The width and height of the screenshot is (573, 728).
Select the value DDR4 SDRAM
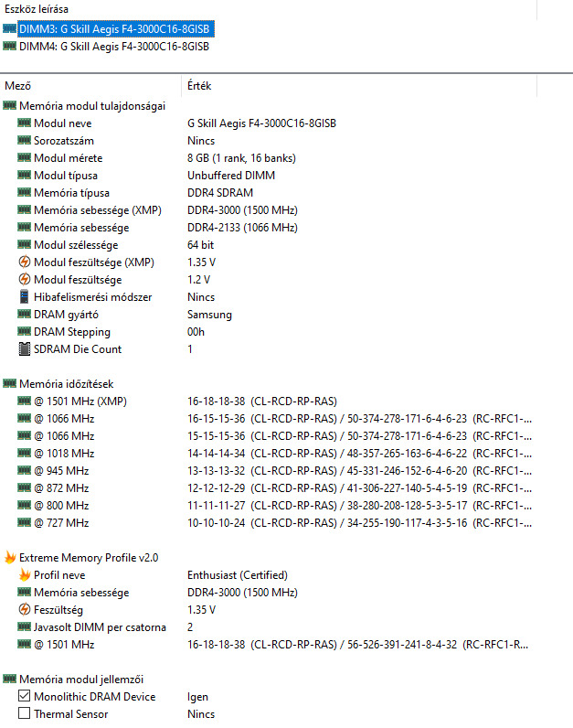click(220, 193)
